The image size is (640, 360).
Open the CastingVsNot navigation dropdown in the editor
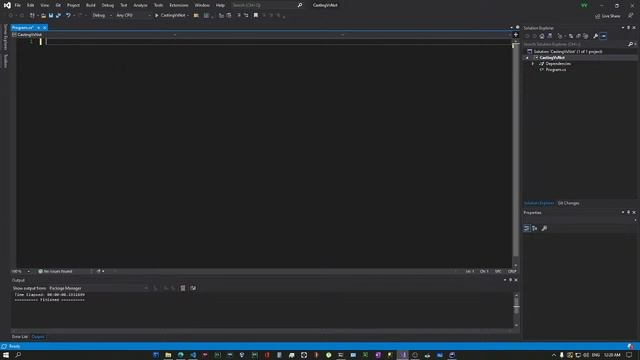click(x=95, y=35)
